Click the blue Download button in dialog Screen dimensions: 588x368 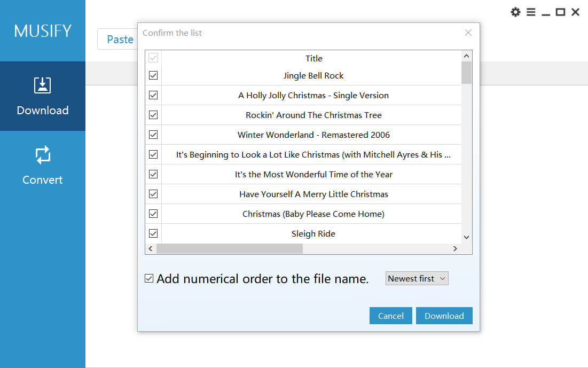pos(444,316)
